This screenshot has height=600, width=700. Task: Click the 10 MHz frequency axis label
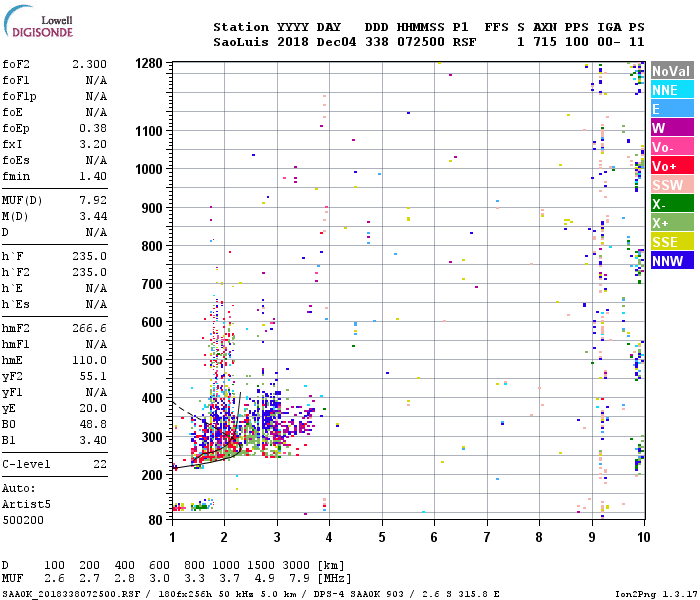tap(643, 537)
